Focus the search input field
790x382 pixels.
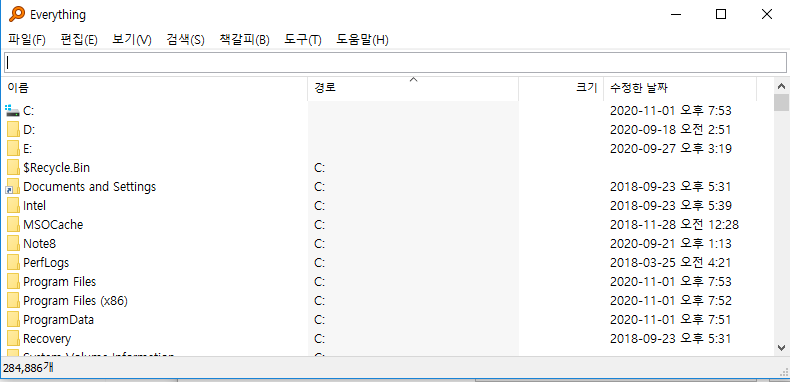(395, 62)
